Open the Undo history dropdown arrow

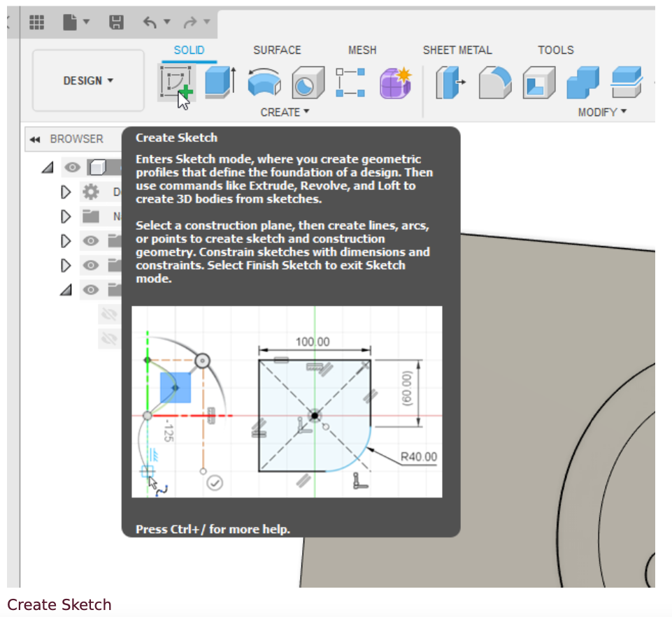coord(166,22)
